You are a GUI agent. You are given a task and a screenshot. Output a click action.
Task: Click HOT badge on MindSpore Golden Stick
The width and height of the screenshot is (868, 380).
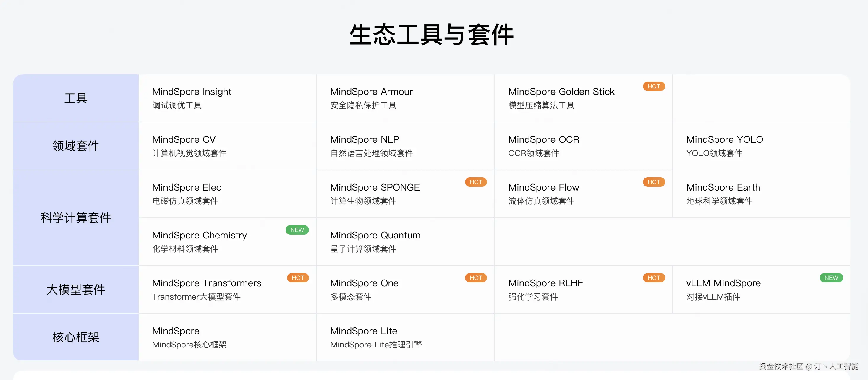point(653,86)
